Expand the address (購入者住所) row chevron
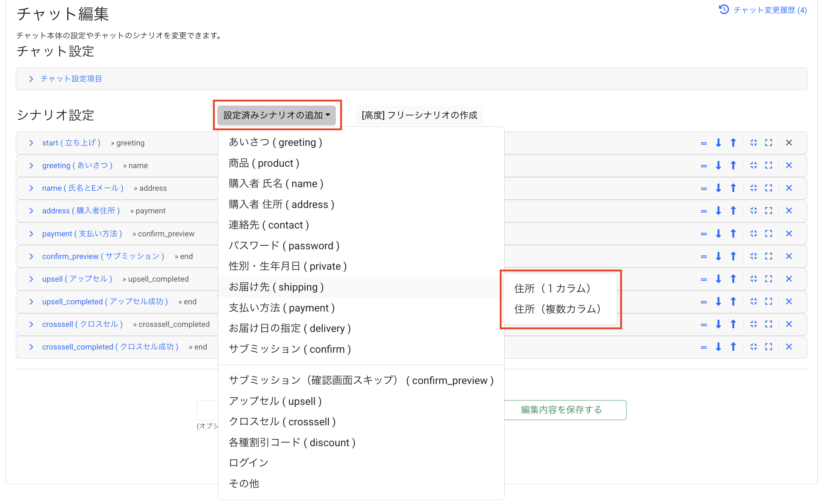The image size is (822, 504). point(31,211)
